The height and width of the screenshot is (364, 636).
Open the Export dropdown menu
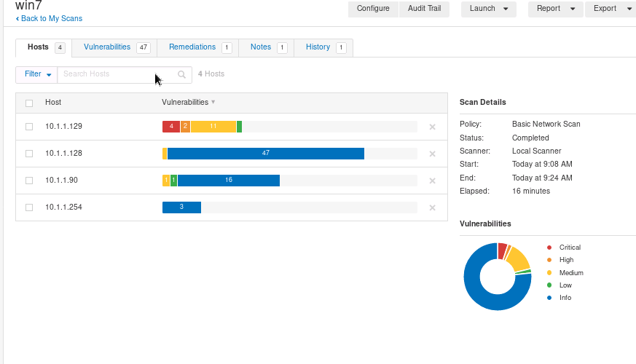(x=612, y=9)
